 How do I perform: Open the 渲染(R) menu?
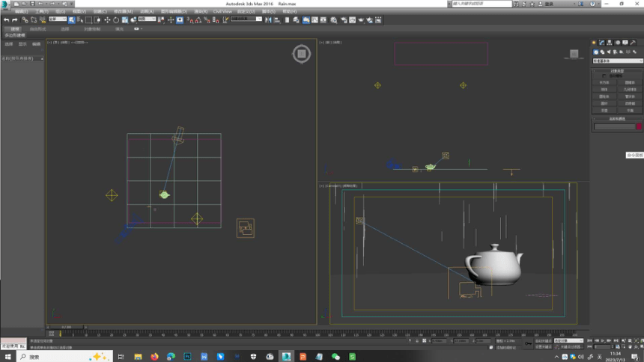(x=201, y=11)
